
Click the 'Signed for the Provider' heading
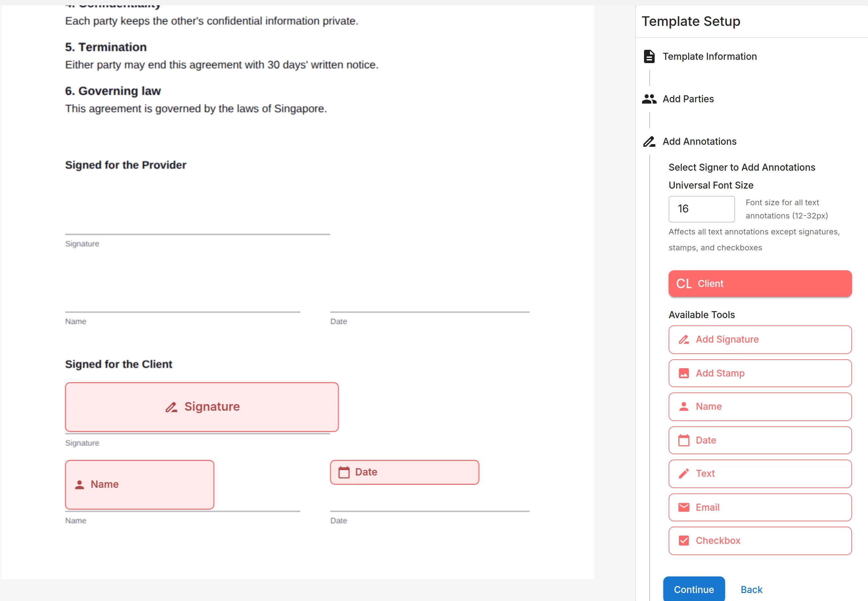(126, 165)
